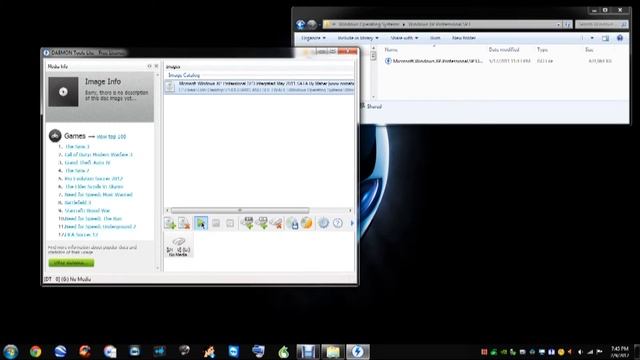Open the Organize menu in Explorer
The width and height of the screenshot is (640, 360).
pyautogui.click(x=313, y=38)
